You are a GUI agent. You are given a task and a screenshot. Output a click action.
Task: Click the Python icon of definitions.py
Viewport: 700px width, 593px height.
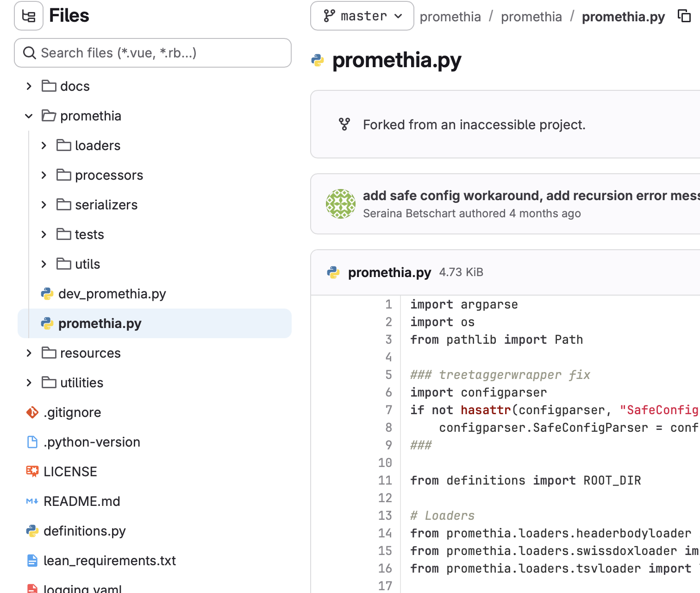[x=32, y=531]
